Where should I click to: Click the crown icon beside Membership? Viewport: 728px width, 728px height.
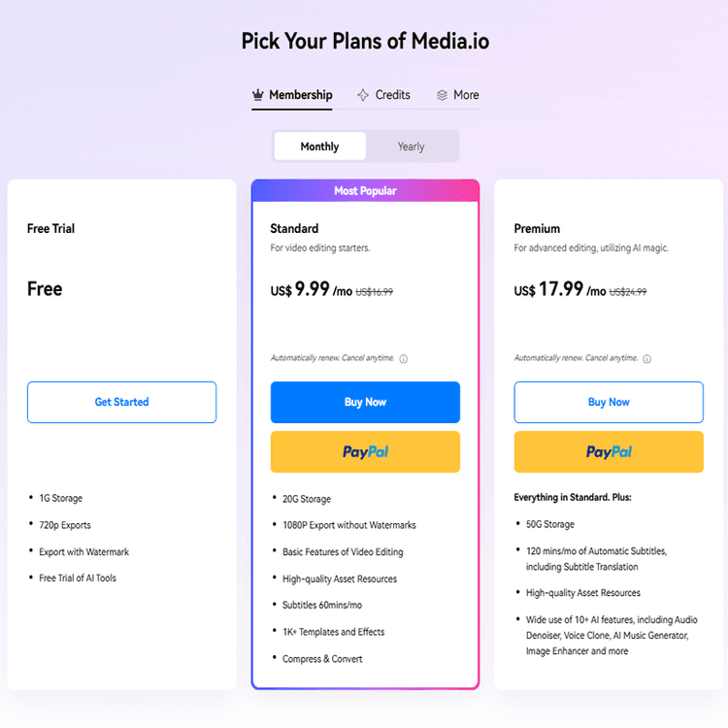258,95
